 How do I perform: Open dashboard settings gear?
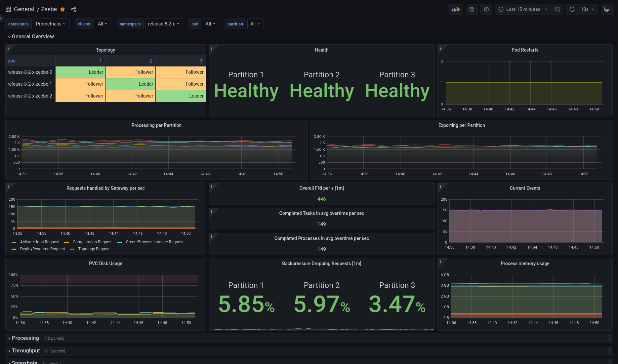pyautogui.click(x=486, y=9)
